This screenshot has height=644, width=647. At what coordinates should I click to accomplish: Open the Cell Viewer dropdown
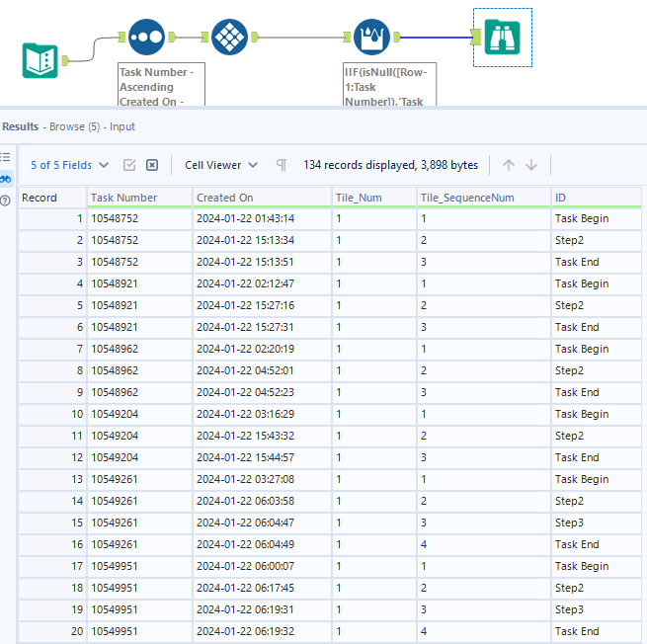pyautogui.click(x=221, y=165)
